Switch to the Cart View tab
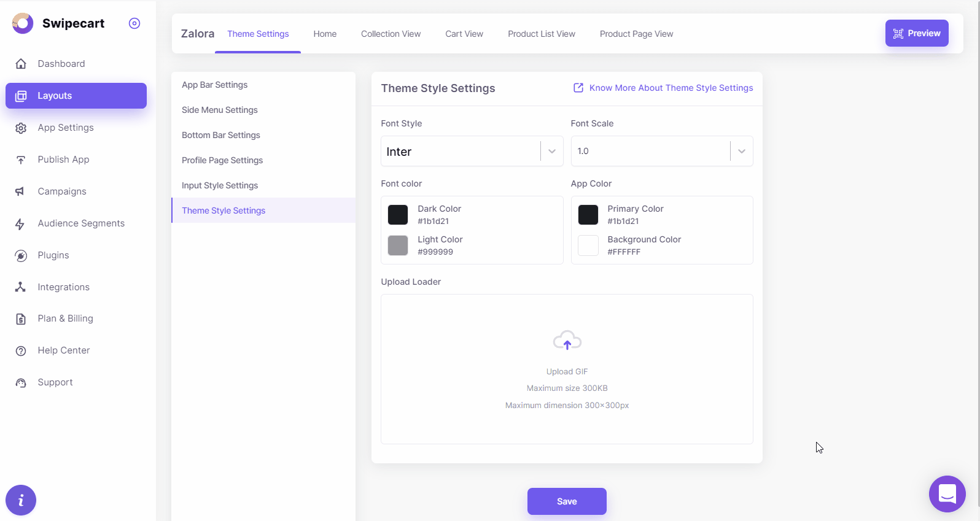Image resolution: width=980 pixels, height=521 pixels. [x=464, y=34]
